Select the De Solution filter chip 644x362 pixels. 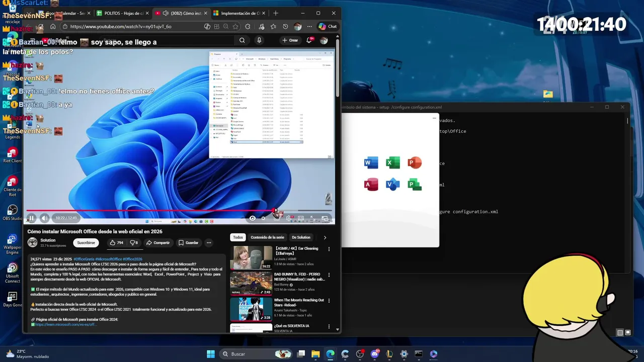click(301, 237)
